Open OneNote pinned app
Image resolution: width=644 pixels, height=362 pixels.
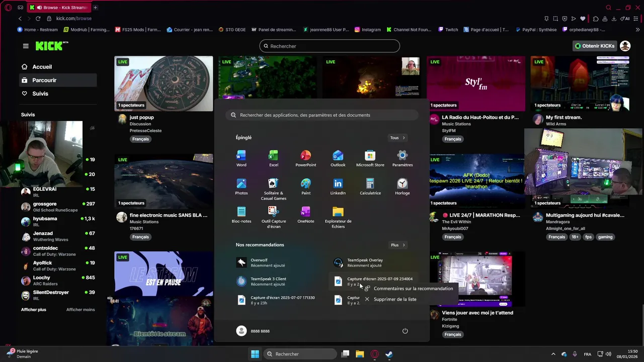click(305, 215)
